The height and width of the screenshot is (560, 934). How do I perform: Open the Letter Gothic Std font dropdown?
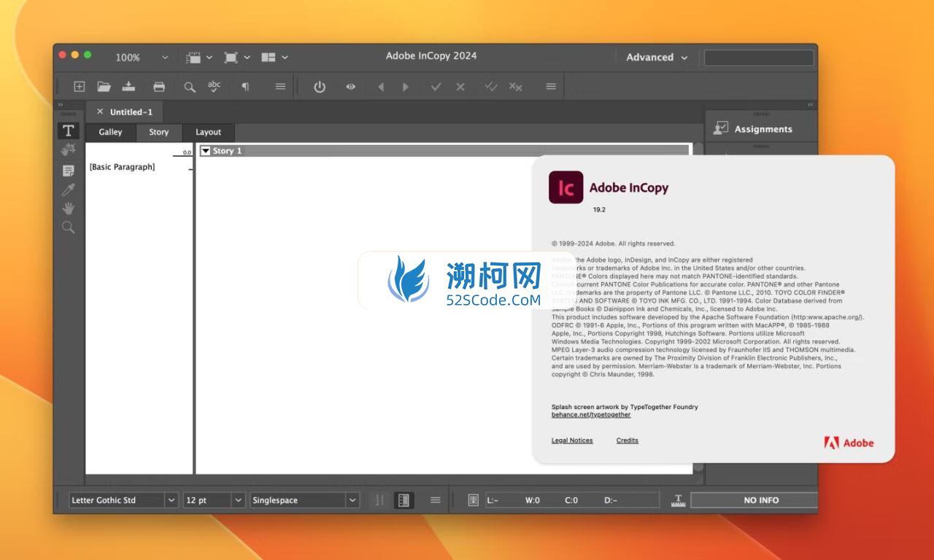171,500
